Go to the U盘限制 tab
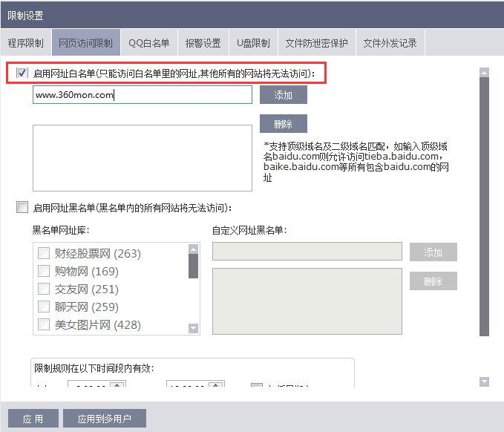The height and width of the screenshot is (432, 504). (x=253, y=43)
